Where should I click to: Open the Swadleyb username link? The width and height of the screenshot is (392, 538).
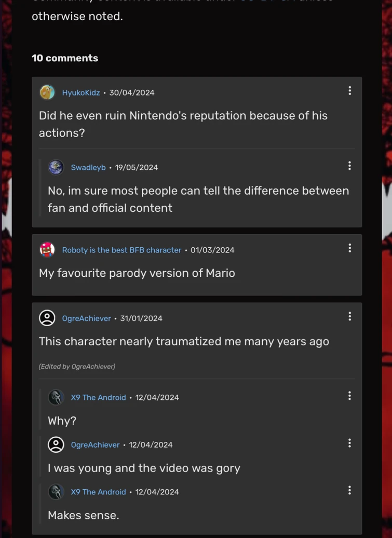click(88, 167)
